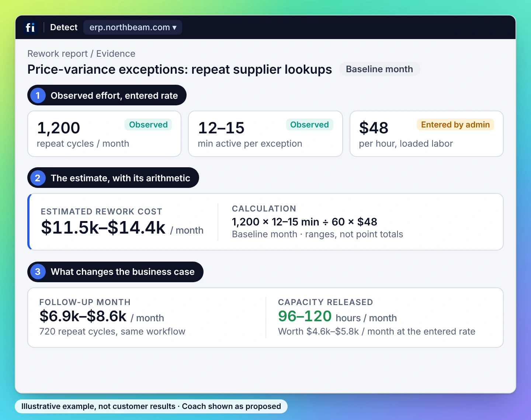531x420 pixels.
Task: Click the fi logo icon
Action: 30,27
